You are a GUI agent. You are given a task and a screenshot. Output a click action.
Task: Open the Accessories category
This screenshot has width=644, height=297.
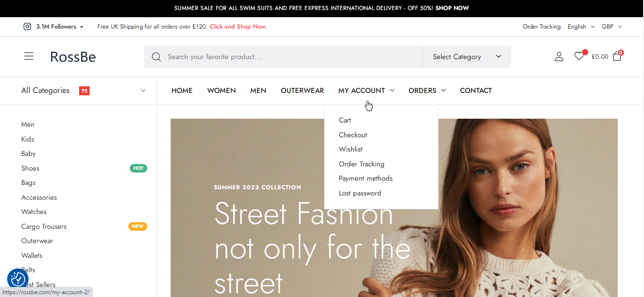pyautogui.click(x=39, y=197)
